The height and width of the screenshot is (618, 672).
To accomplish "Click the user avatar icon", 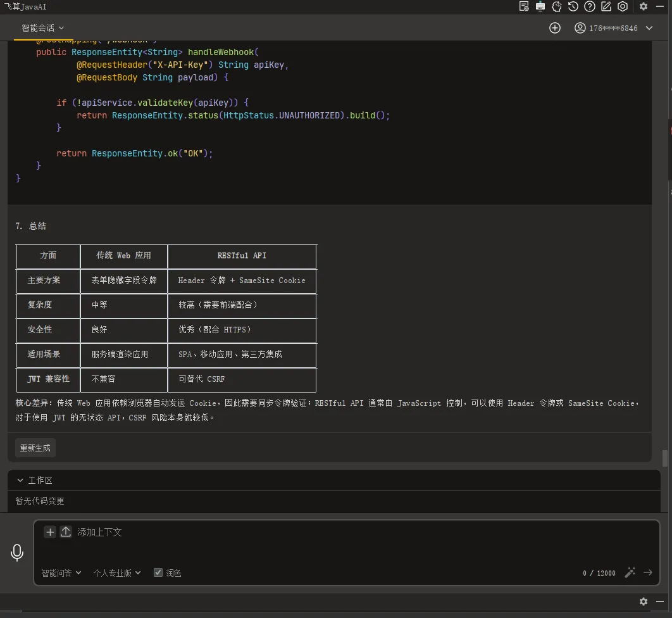I will click(580, 28).
